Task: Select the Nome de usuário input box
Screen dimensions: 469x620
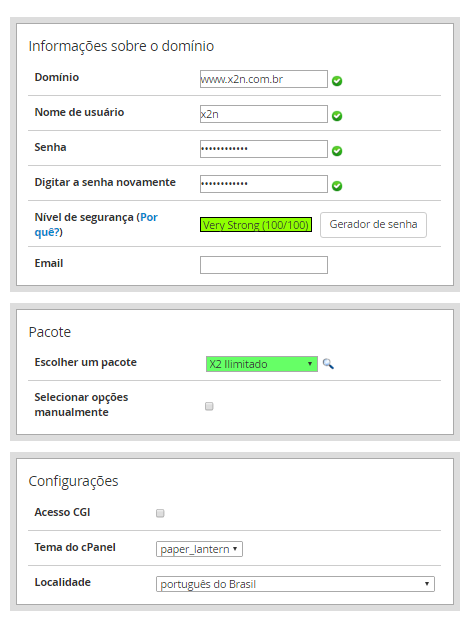Action: [x=264, y=114]
